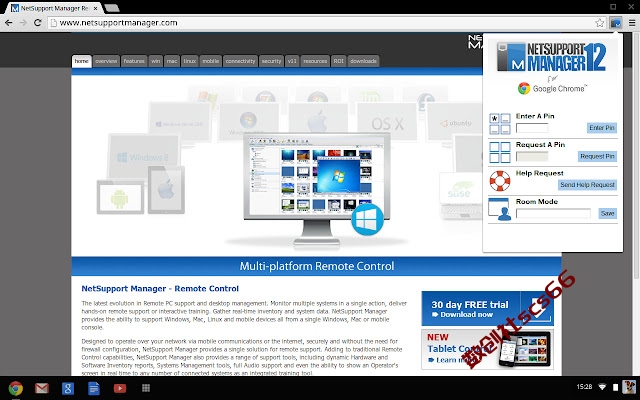Open the features tab
640x400 pixels.
(x=134, y=61)
